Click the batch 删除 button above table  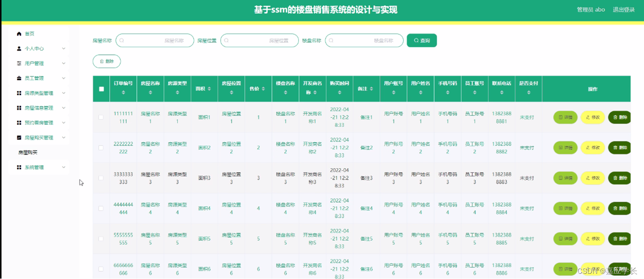(107, 61)
